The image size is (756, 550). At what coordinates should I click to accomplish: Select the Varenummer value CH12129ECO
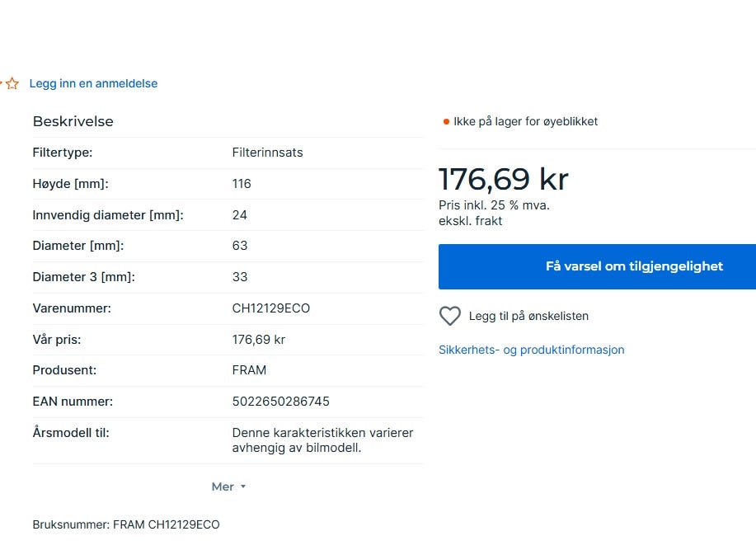270,308
